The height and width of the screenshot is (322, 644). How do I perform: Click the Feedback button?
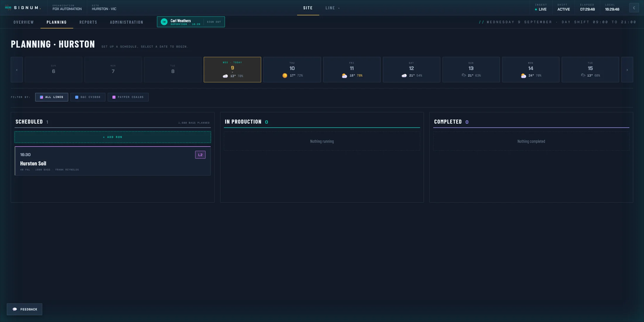click(25, 309)
